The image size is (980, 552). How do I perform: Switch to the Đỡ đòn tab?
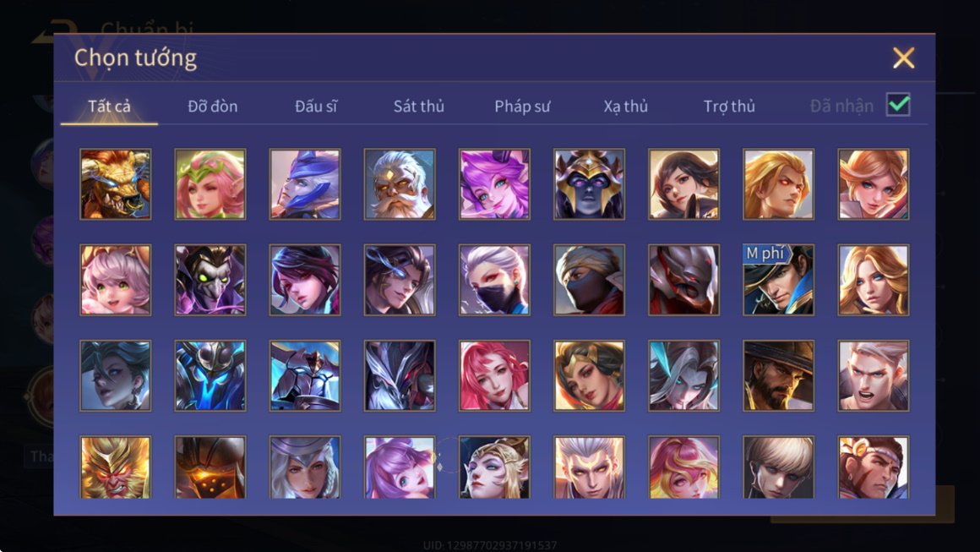pyautogui.click(x=213, y=107)
